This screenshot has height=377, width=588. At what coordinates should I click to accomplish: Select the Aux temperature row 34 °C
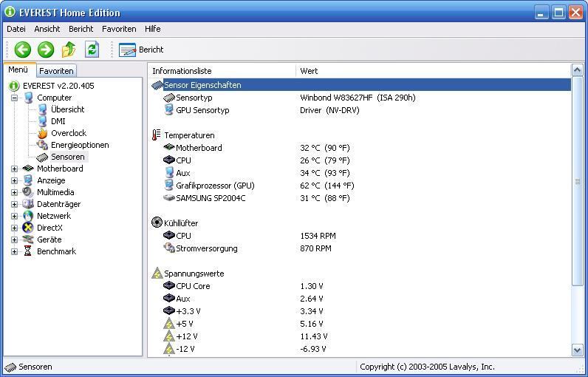(x=360, y=173)
